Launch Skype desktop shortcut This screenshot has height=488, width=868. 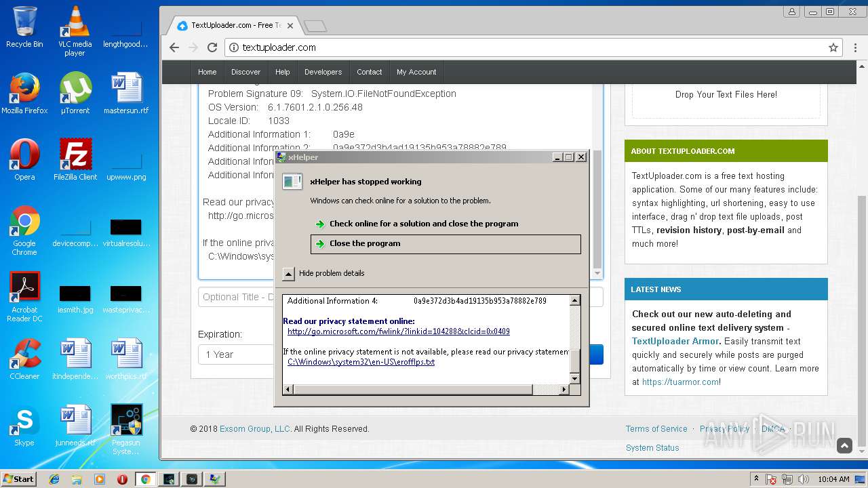point(24,426)
